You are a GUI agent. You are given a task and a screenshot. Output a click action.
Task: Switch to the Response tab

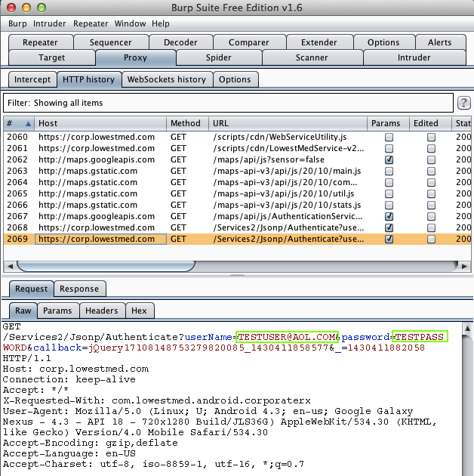pyautogui.click(x=79, y=289)
